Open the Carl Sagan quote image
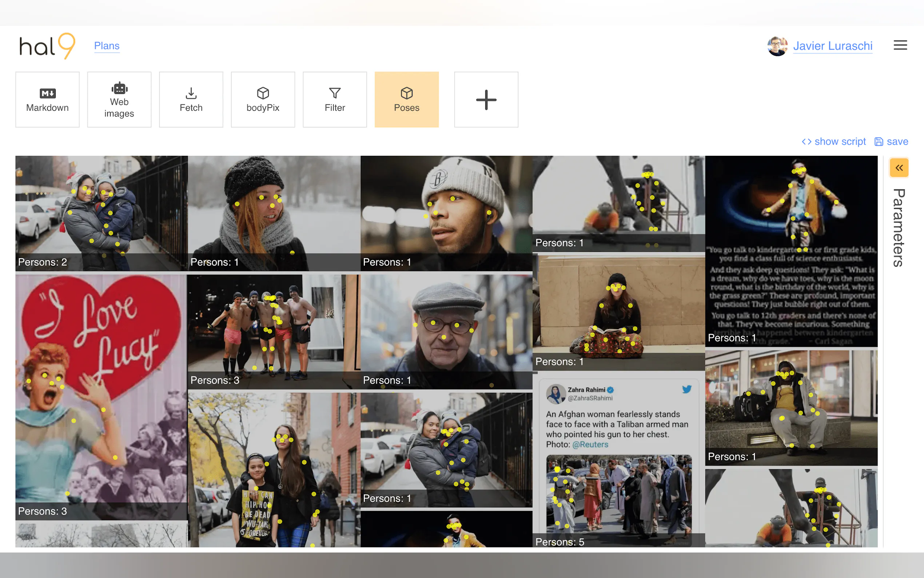924x578 pixels. click(791, 251)
